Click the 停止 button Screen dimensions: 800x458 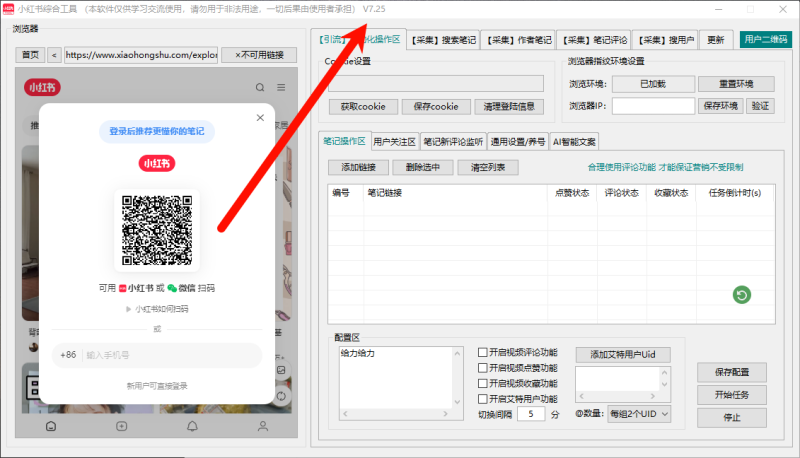732,418
